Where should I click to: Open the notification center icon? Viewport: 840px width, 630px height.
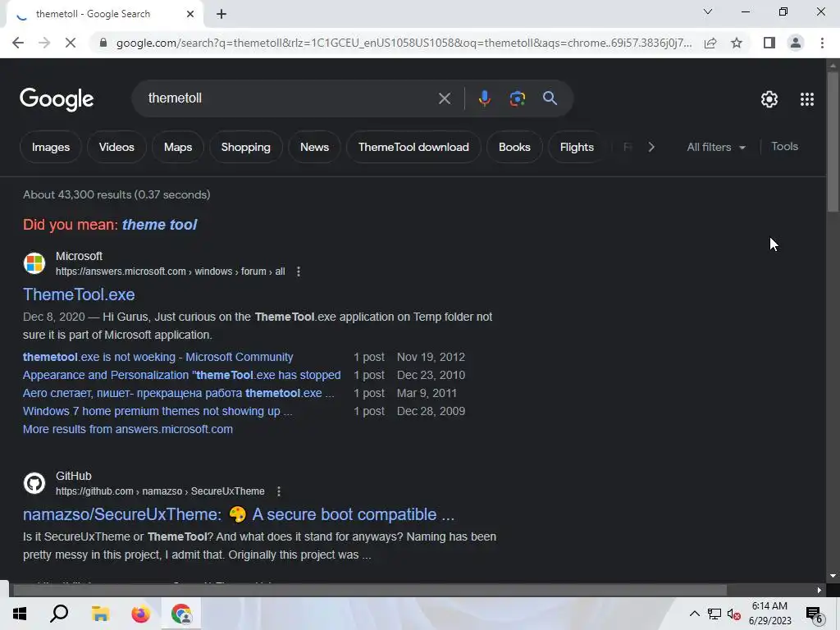coord(814,614)
